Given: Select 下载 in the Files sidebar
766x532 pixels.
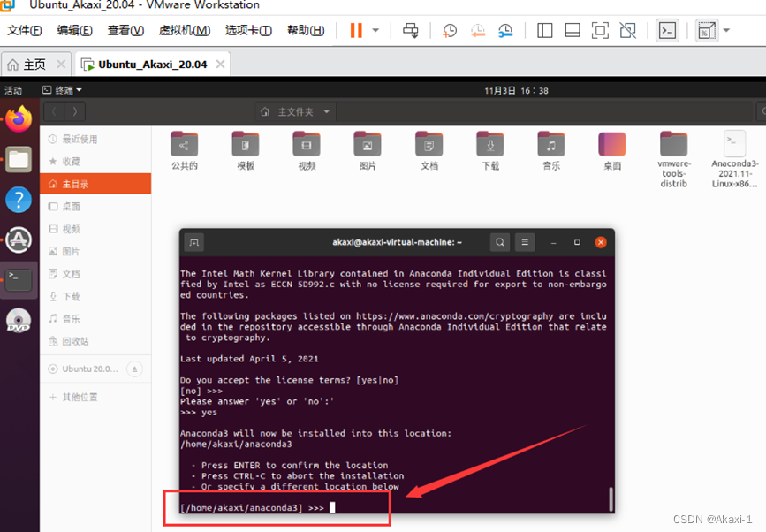Looking at the screenshot, I should tap(95, 297).
